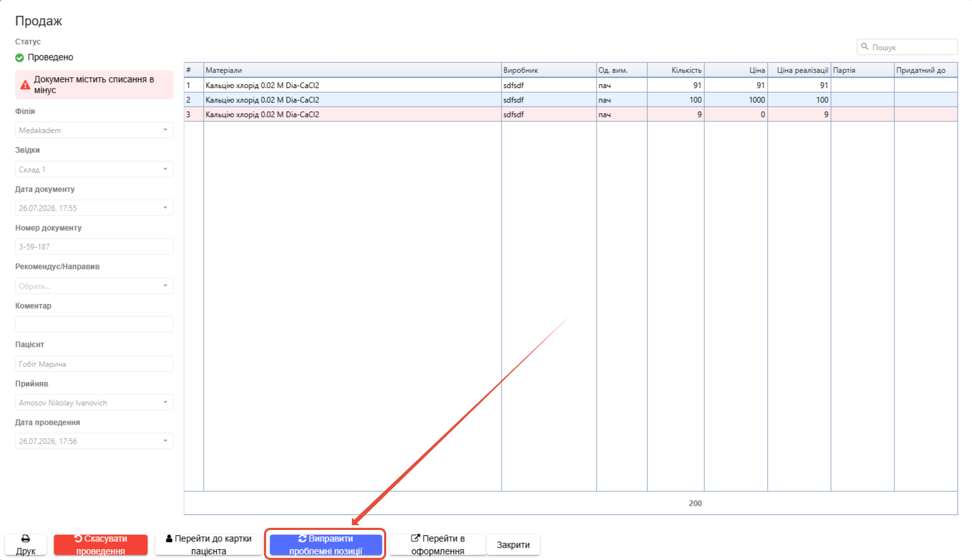Click the Пацієнт field with Гобіт Марина
Screen dimensions: 972x560
coord(94,364)
